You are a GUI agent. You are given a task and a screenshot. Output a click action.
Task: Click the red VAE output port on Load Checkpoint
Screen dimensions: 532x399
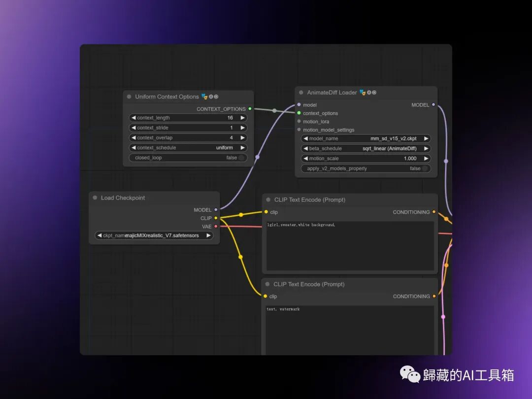click(x=216, y=226)
